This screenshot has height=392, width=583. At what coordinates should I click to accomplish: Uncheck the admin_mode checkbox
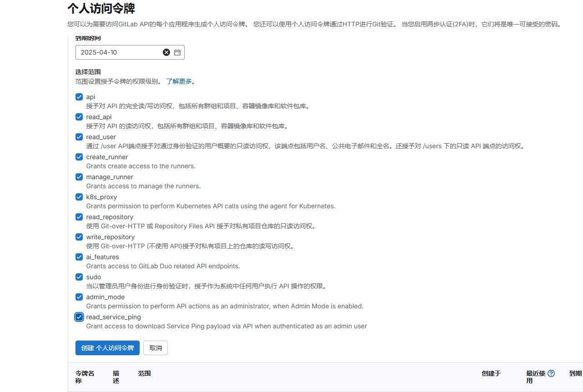[79, 297]
